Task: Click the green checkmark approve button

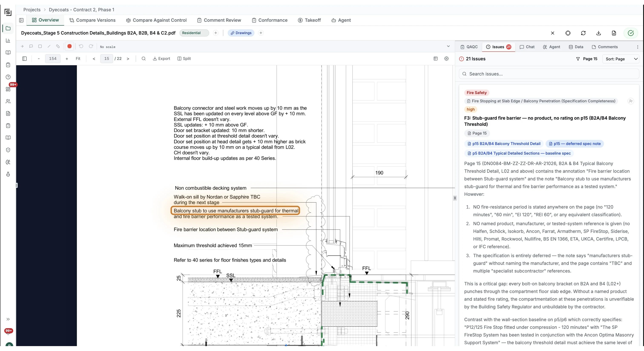Action: (x=631, y=33)
